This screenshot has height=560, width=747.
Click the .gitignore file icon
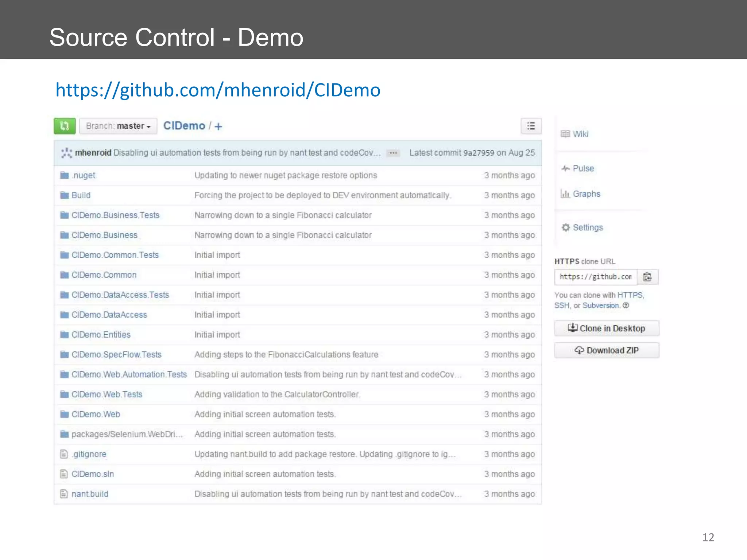pyautogui.click(x=64, y=454)
